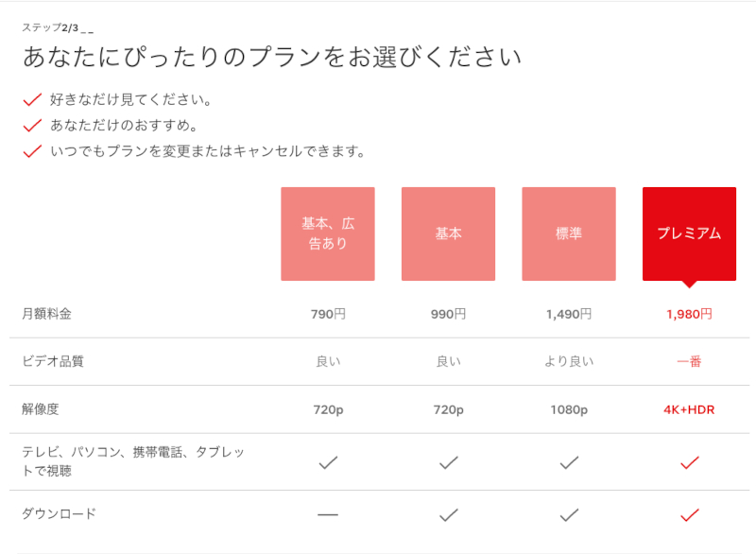Click red download checkmark under プレミアム
The width and height of the screenshot is (756, 554).
pyautogui.click(x=690, y=515)
